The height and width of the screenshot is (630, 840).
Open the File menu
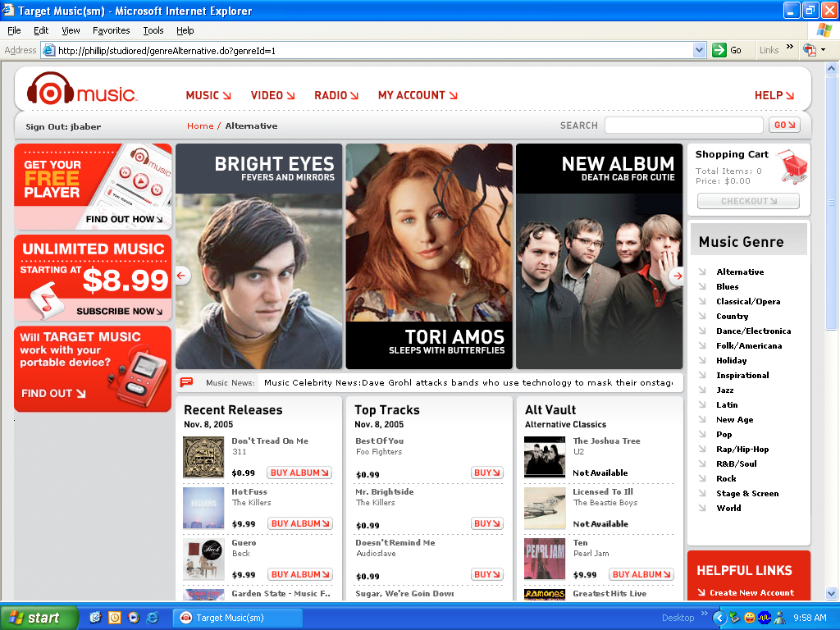tap(14, 30)
